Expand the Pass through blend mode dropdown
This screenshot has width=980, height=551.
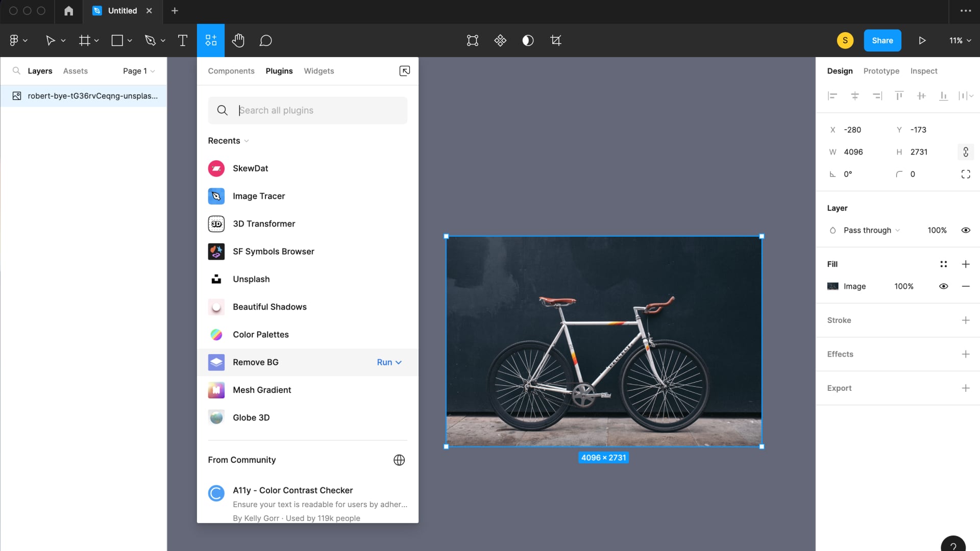[x=871, y=230]
